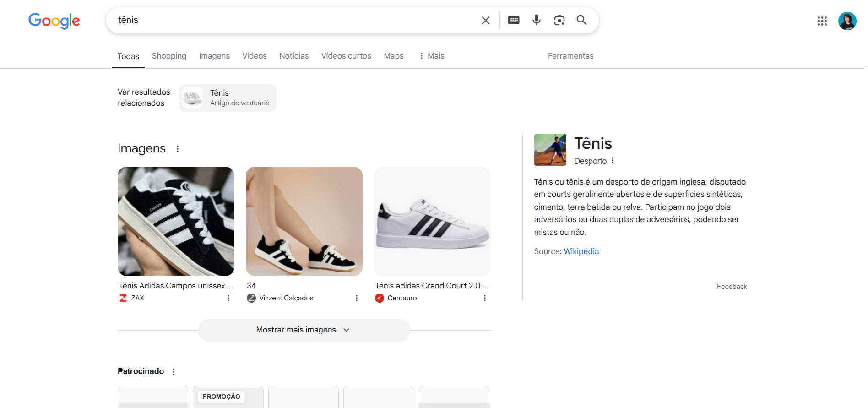Click the Patrocinado label

(141, 371)
